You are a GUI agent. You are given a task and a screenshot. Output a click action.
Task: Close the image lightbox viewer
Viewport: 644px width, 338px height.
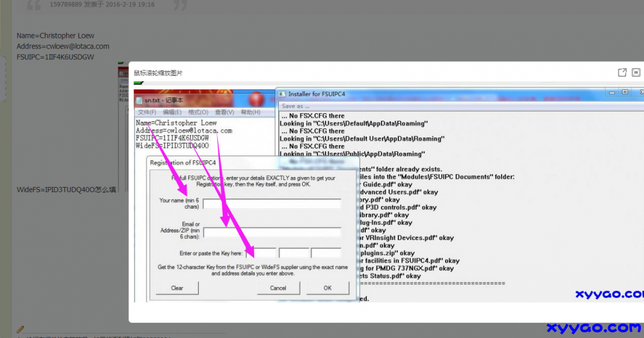coord(636,73)
